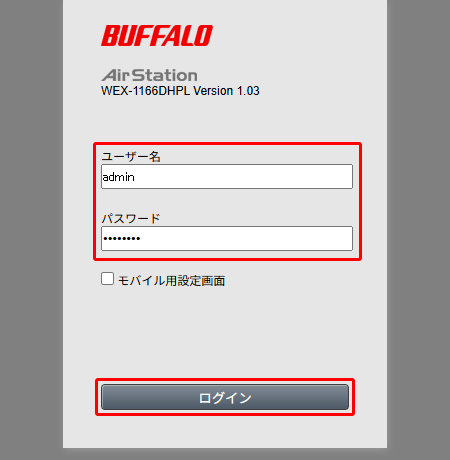This screenshot has height=460, width=450.
Task: Click the blank space between version text and username
Action: pyautogui.click(x=225, y=120)
